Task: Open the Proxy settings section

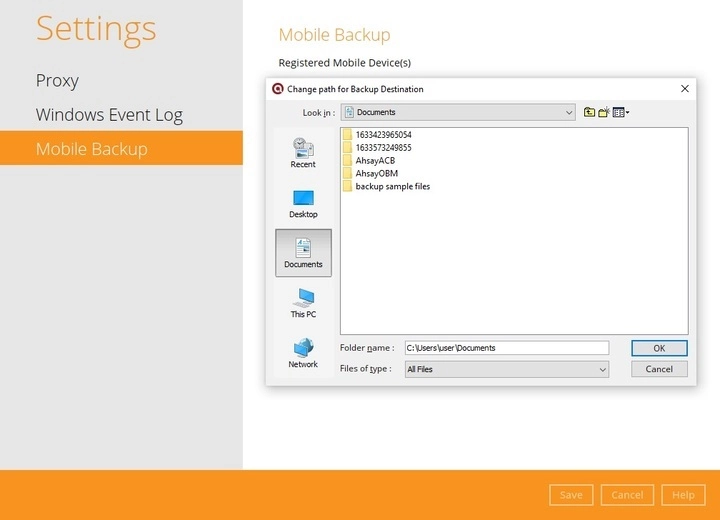Action: [x=57, y=81]
